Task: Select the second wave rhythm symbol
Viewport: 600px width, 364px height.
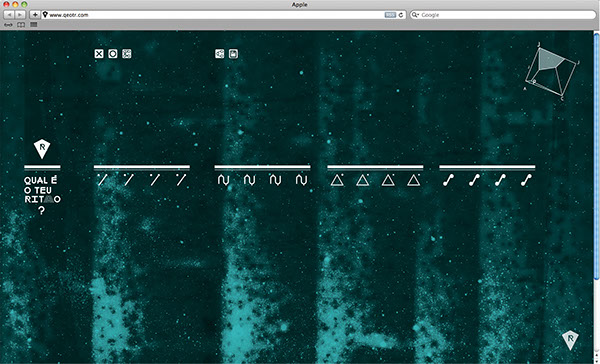Action: 249,180
